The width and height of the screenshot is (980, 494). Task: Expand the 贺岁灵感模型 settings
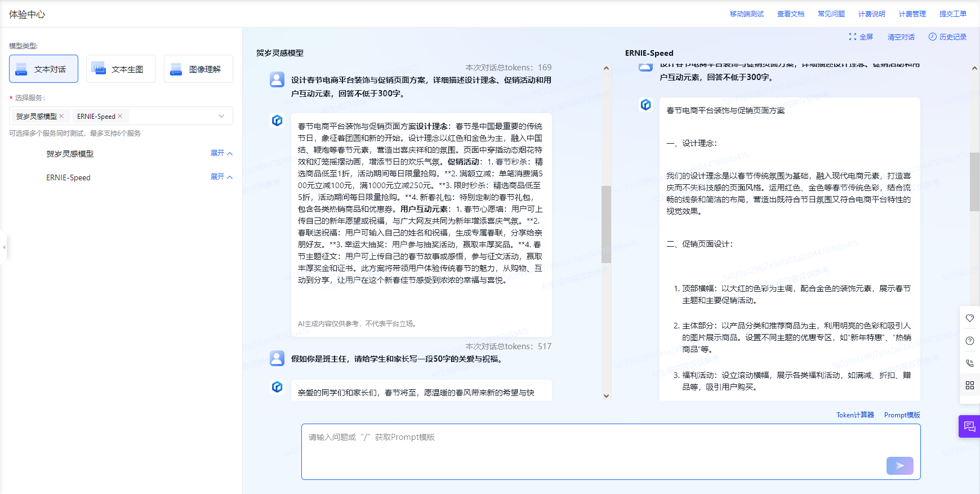tap(221, 153)
